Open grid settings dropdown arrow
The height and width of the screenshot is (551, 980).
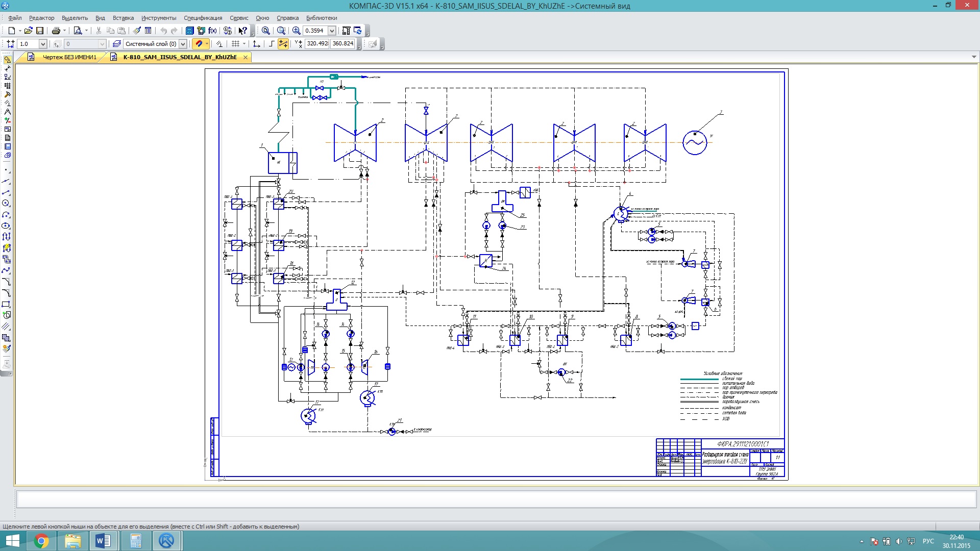(x=244, y=44)
